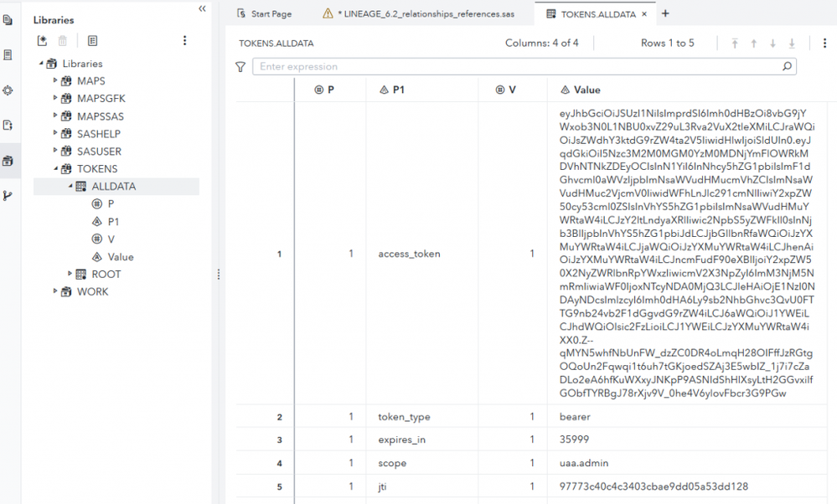The height and width of the screenshot is (504, 837).
Task: Open the Git sidebar icon
Action: 8,196
